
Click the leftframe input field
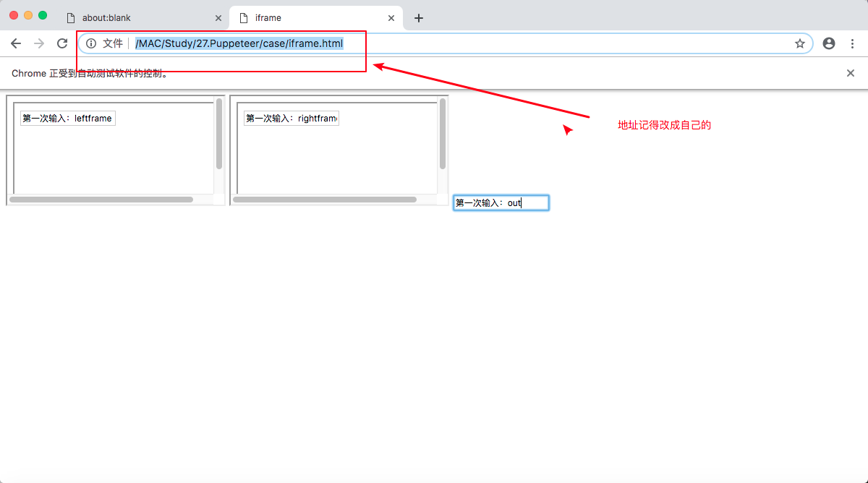[x=67, y=118]
